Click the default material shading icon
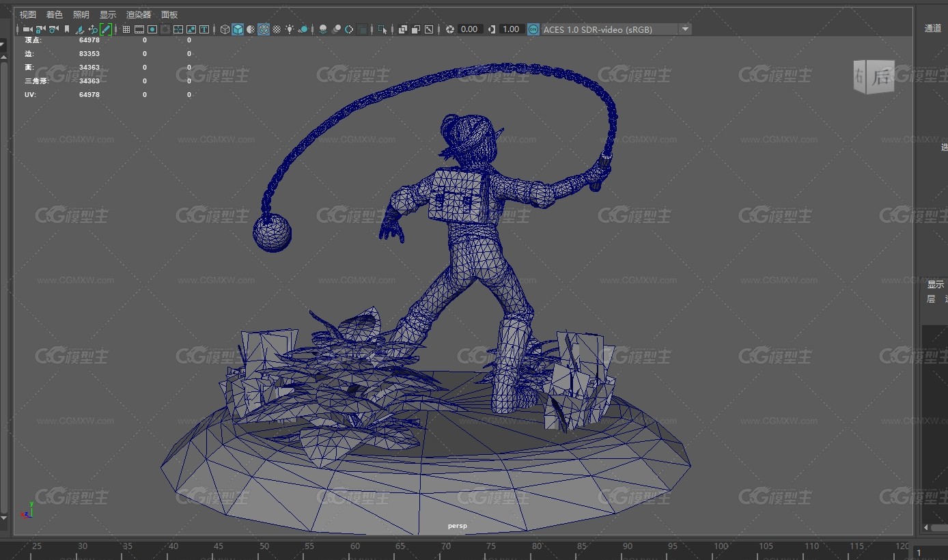Viewport: 948px width, 560px height. (x=251, y=29)
